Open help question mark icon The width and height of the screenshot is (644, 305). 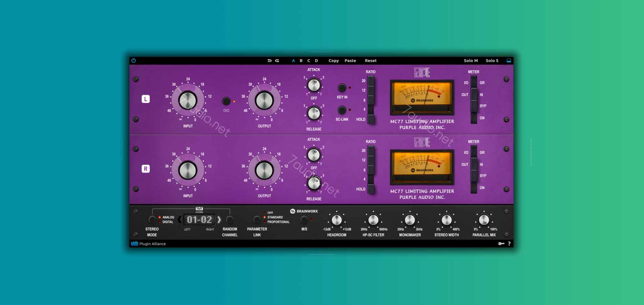pos(509,244)
